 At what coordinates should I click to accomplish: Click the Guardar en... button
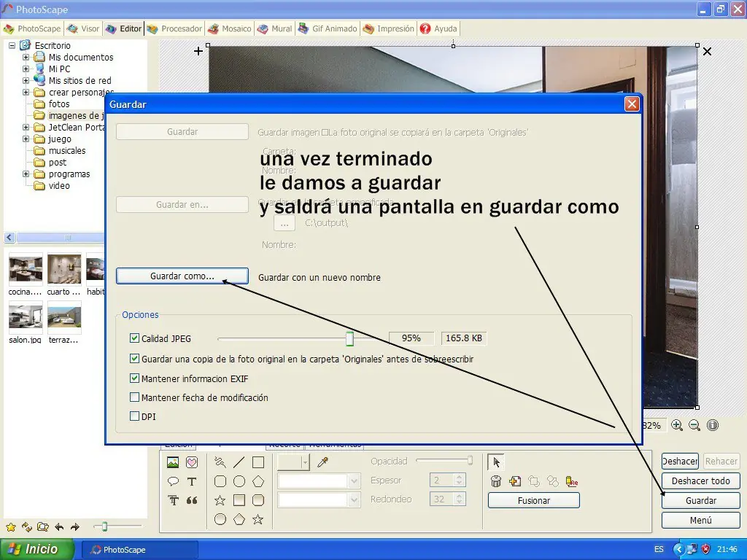[x=182, y=205]
